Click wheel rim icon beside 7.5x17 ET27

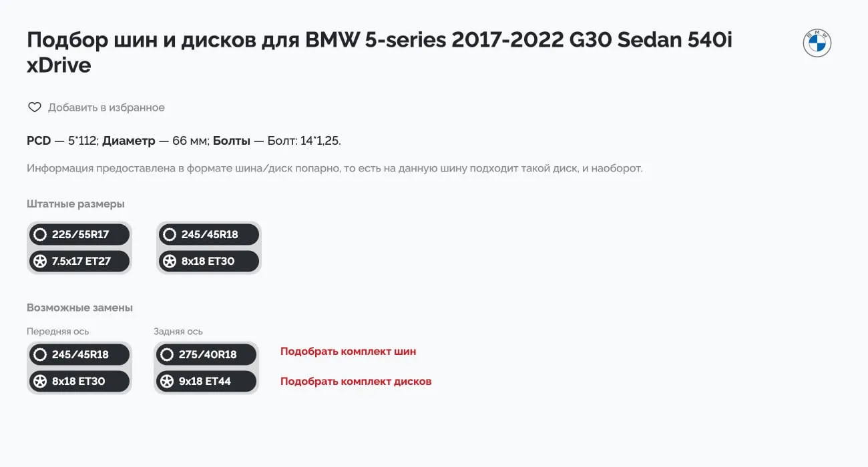pyautogui.click(x=40, y=261)
